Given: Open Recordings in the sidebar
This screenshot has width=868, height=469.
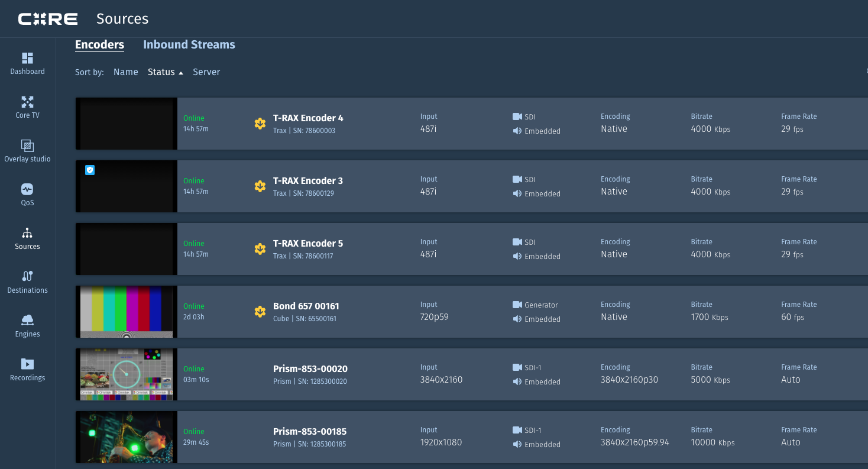Looking at the screenshot, I should (x=27, y=364).
